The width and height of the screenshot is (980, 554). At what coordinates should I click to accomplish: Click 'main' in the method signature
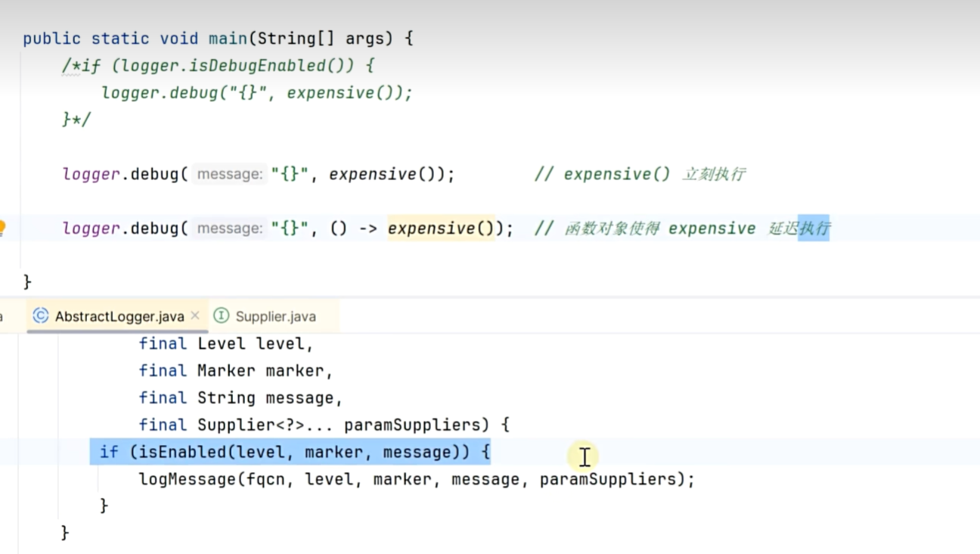[228, 39]
